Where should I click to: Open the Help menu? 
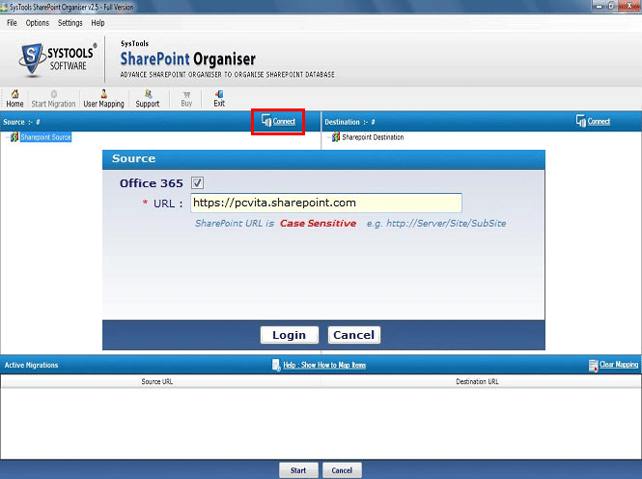pyautogui.click(x=98, y=23)
